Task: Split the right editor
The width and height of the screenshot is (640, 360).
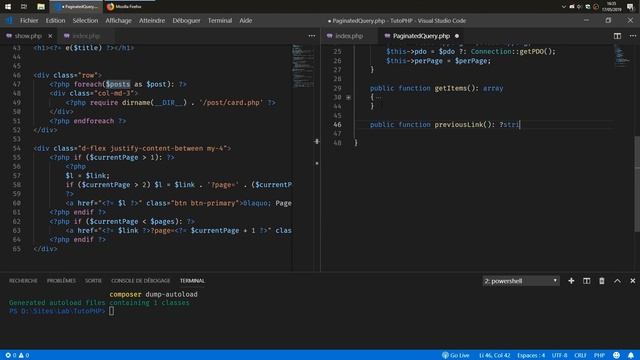Action: coord(617,36)
